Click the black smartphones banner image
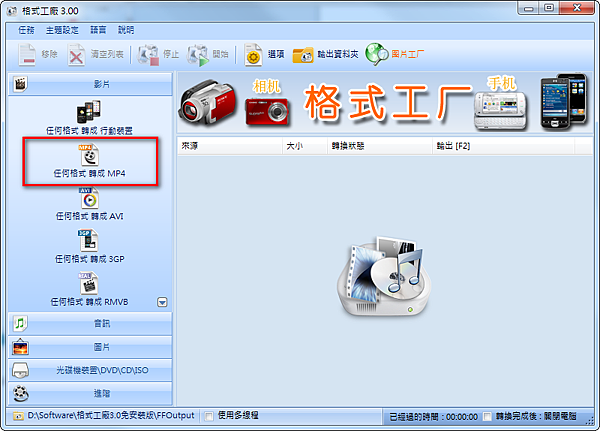This screenshot has height=431, width=600. pyautogui.click(x=563, y=101)
